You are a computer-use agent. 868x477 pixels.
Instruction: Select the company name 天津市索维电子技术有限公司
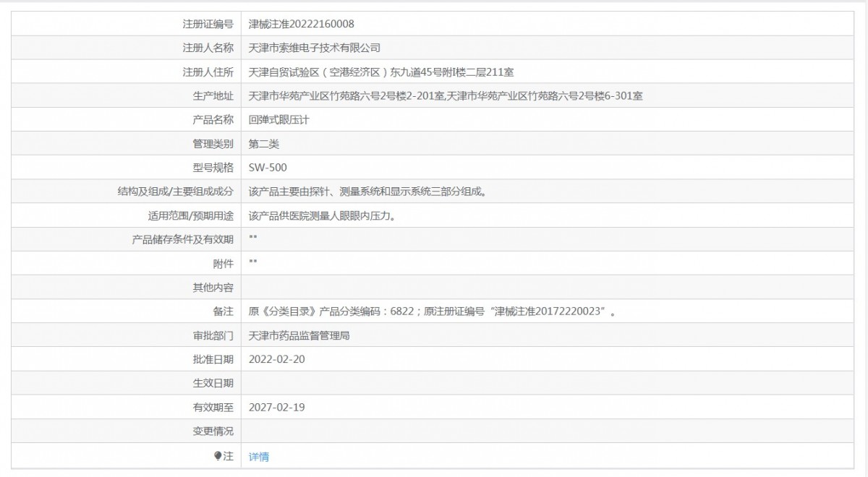[x=315, y=48]
